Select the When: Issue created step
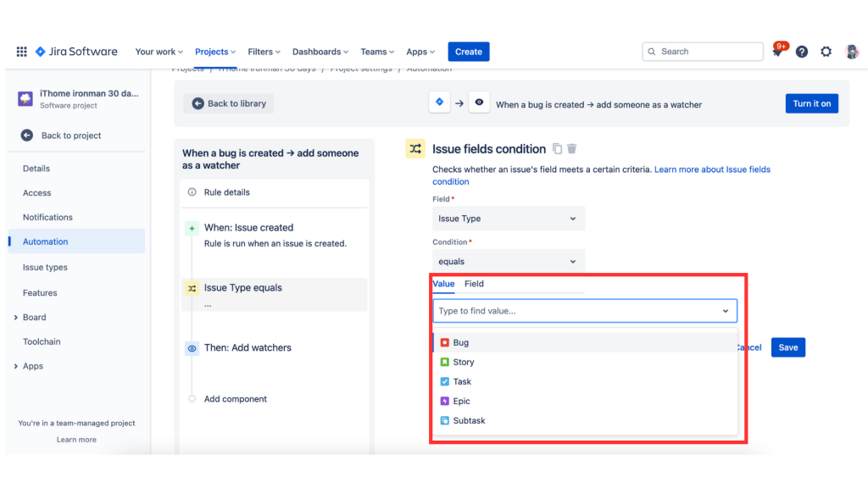The image size is (868, 488). coord(274,236)
